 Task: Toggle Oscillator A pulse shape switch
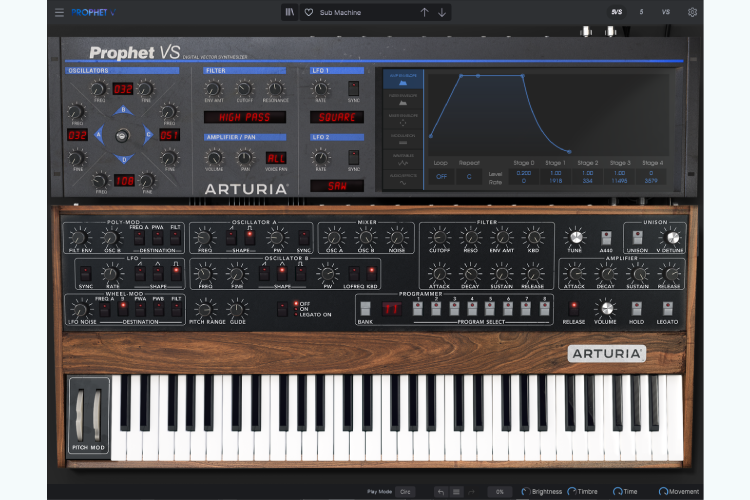(249, 236)
